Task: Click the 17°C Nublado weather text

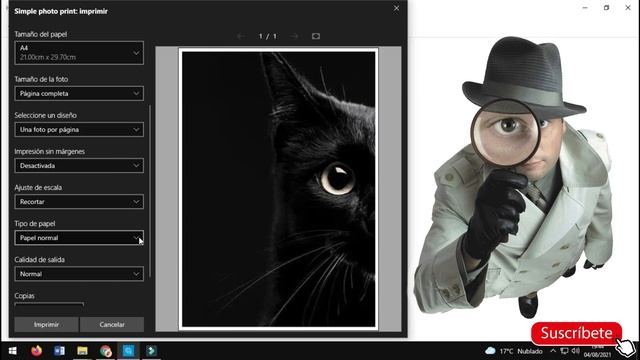Action: (521, 351)
